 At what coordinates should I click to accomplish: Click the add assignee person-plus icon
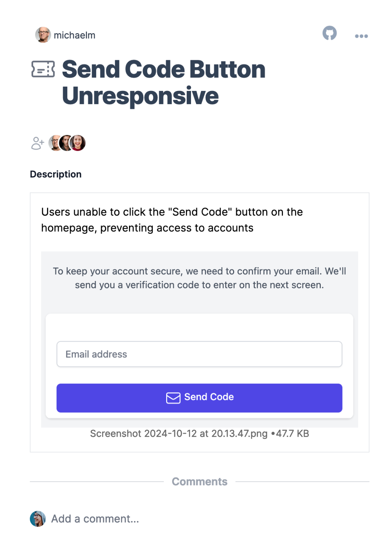(x=38, y=143)
